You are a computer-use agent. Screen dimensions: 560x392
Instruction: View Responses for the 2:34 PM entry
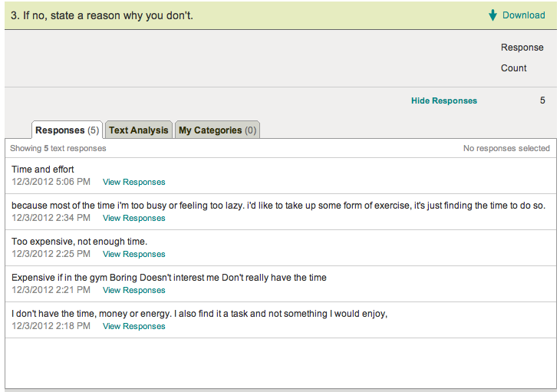(134, 218)
